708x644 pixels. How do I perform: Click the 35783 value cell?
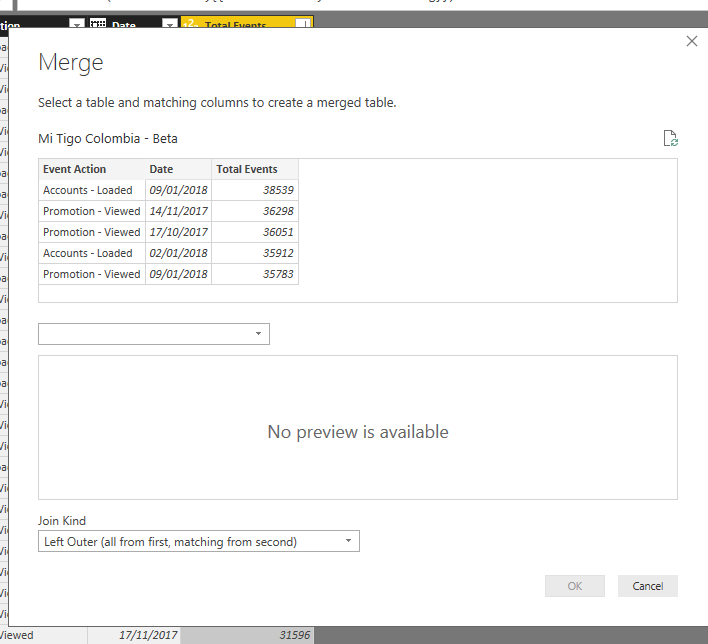(x=255, y=274)
